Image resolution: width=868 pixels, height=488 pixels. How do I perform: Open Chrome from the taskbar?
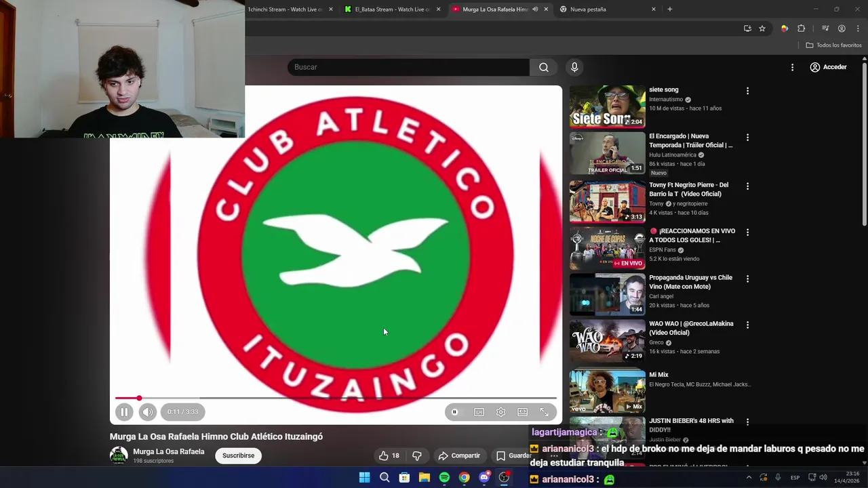[464, 478]
